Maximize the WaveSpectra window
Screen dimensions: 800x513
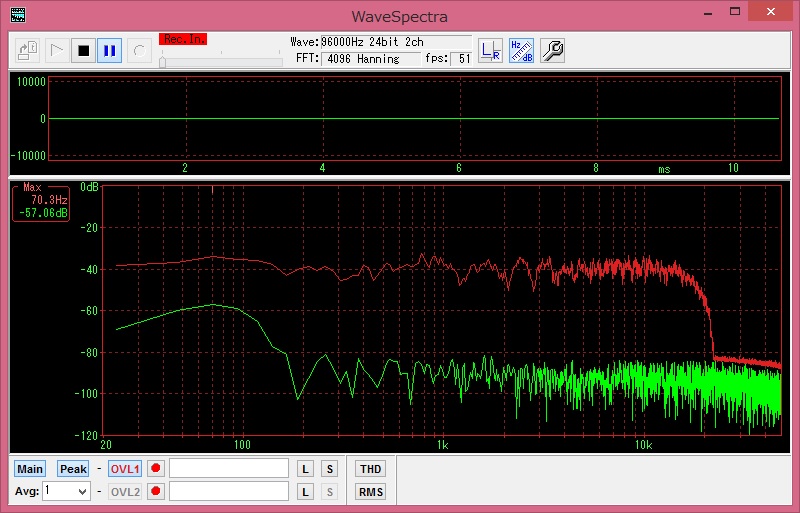pos(735,12)
